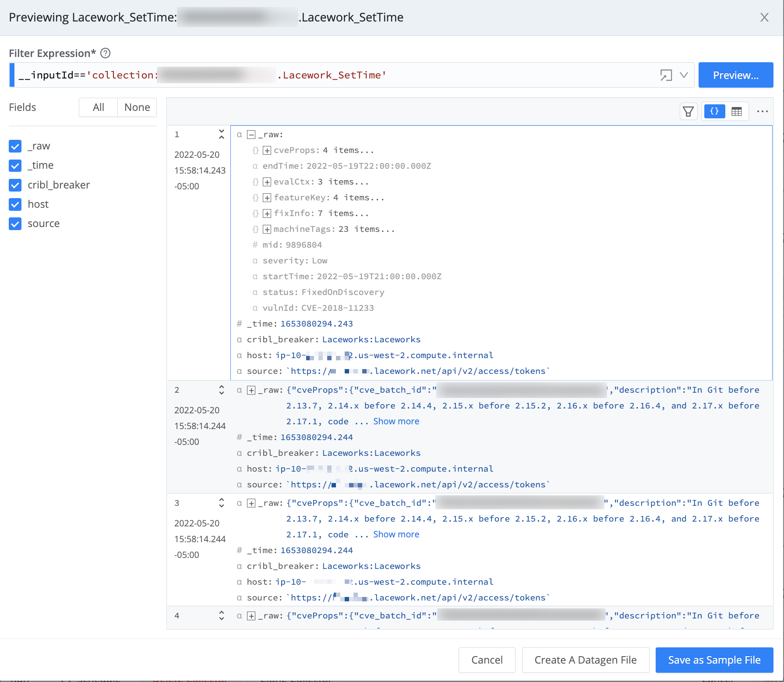Open the filter expression dropdown chevron
Screen dimensions: 784x682
pyautogui.click(x=683, y=75)
